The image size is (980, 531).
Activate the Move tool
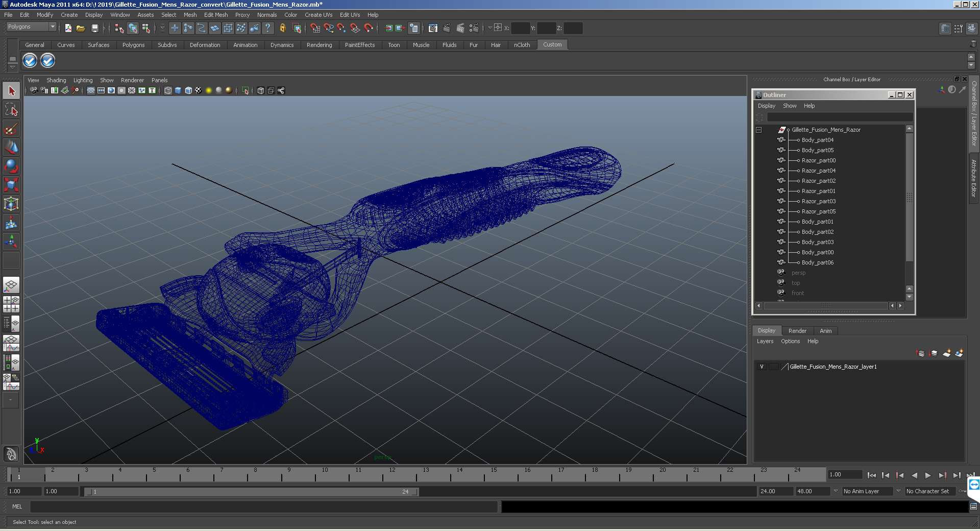11,147
